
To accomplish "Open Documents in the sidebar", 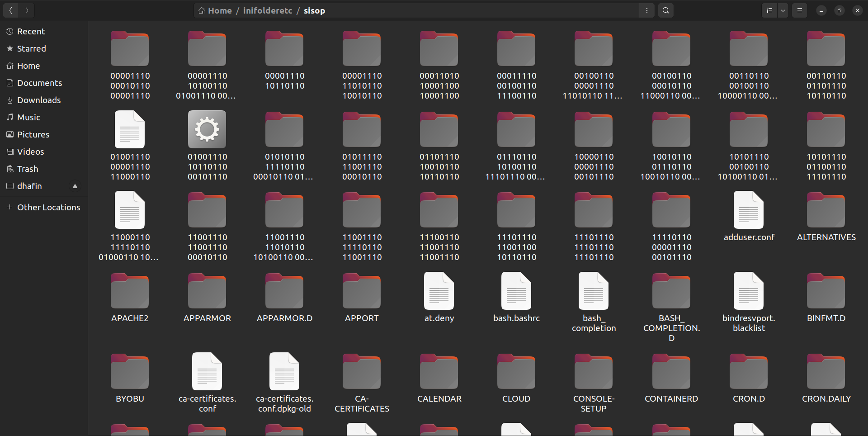I will point(44,83).
